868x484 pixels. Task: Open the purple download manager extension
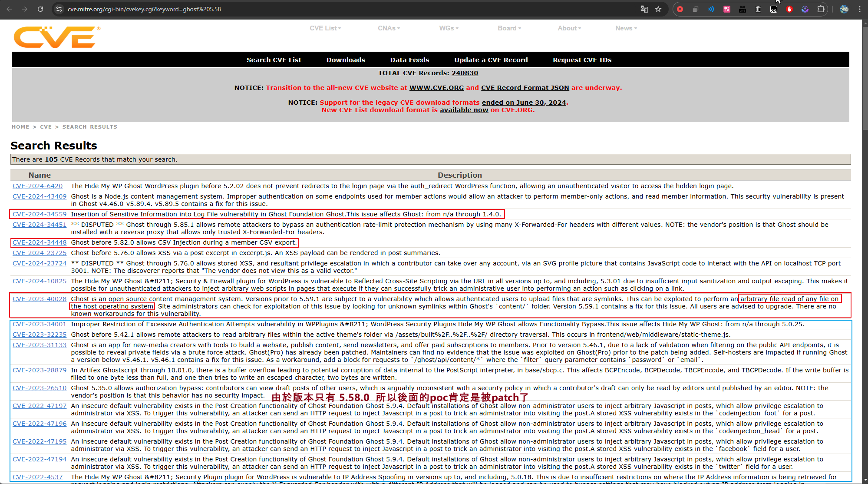click(x=805, y=9)
